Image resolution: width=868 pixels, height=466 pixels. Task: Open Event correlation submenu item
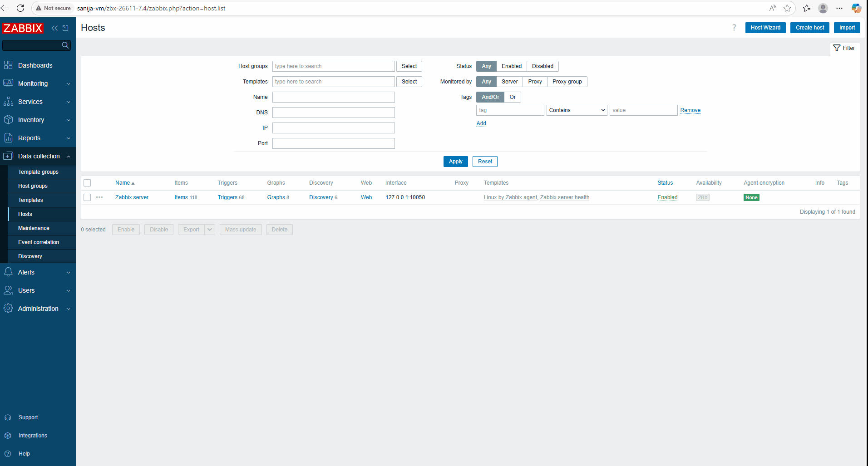[x=39, y=242]
